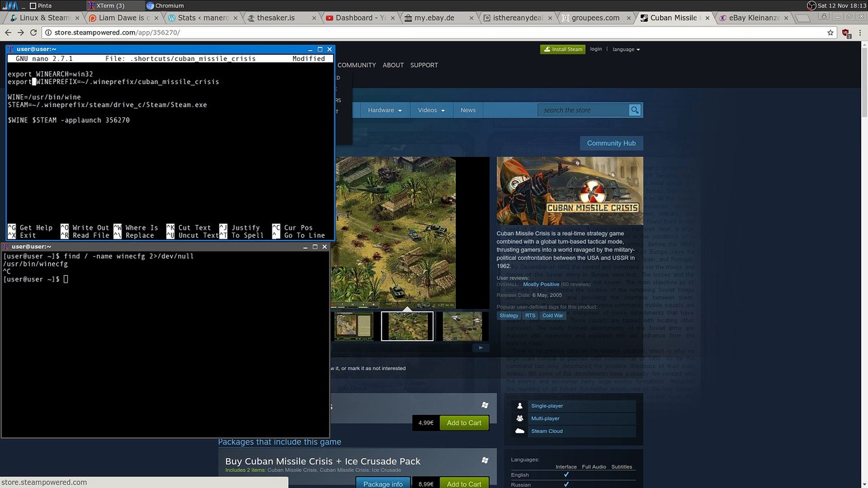Viewport: 868px width, 488px height.
Task: Click the nano editor xterm title bar
Action: (x=170, y=49)
